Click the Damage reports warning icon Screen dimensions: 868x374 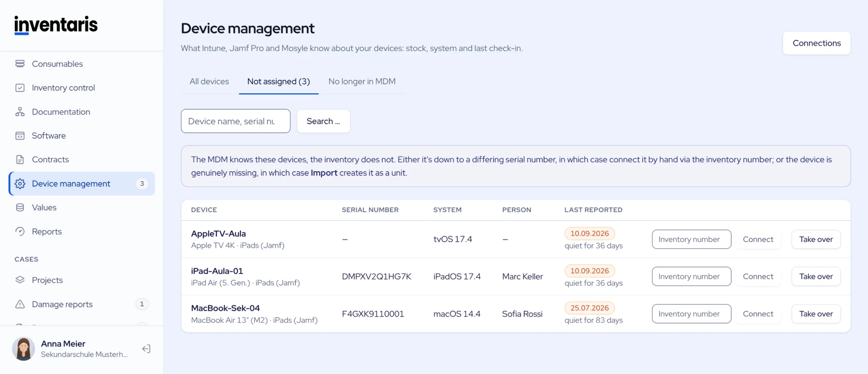[x=20, y=304]
